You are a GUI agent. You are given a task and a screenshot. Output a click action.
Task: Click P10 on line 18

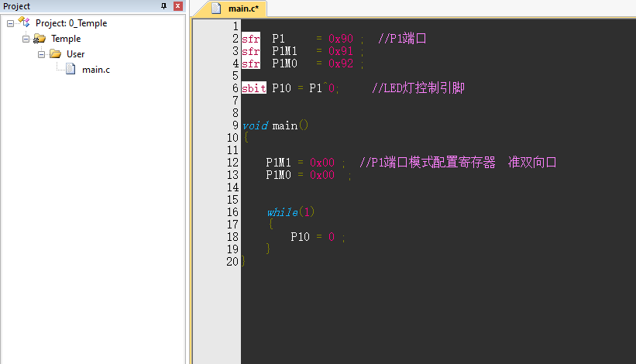(x=300, y=237)
